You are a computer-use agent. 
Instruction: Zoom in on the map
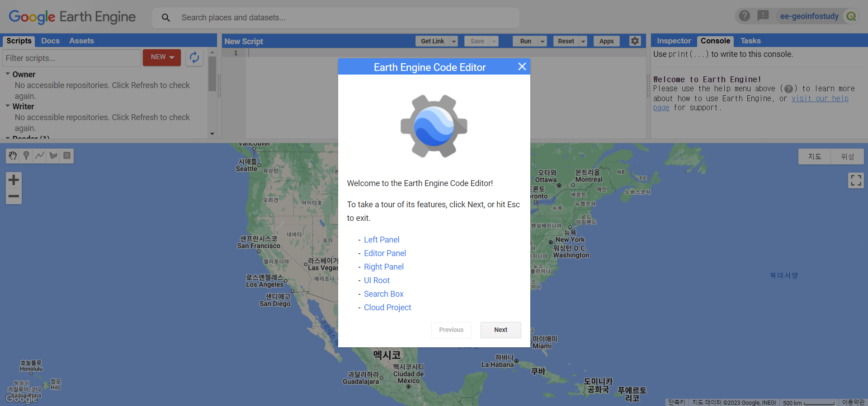click(x=14, y=180)
